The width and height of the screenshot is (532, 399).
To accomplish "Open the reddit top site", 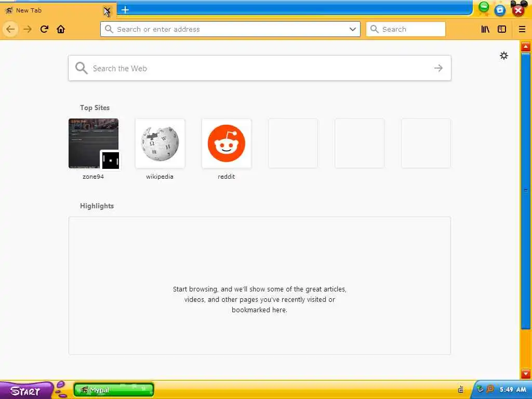I will [x=227, y=143].
